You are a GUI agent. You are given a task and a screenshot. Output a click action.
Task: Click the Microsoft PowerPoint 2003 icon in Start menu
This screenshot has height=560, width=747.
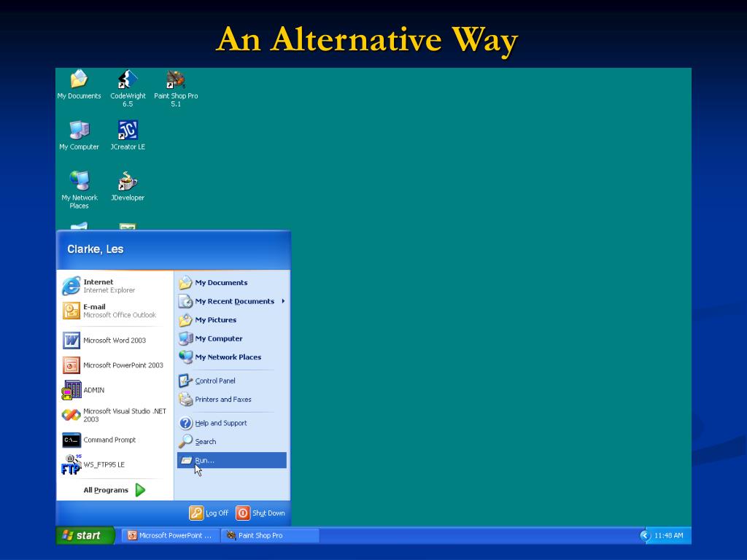click(71, 365)
